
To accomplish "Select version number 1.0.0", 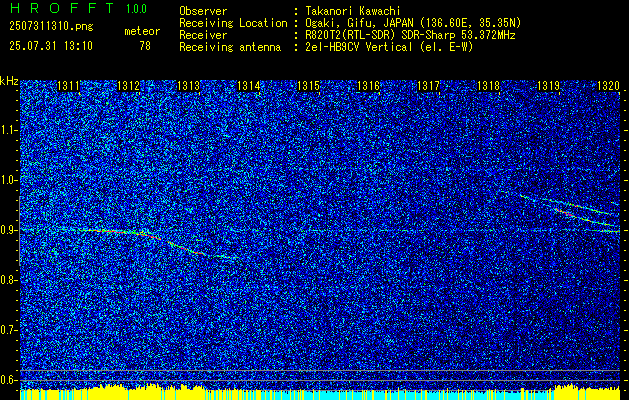I will coord(136,9).
